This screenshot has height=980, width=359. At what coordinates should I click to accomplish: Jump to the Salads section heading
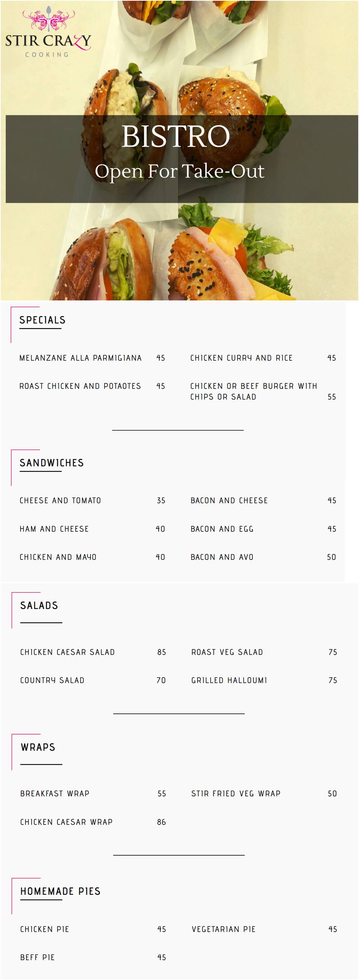coord(39,605)
